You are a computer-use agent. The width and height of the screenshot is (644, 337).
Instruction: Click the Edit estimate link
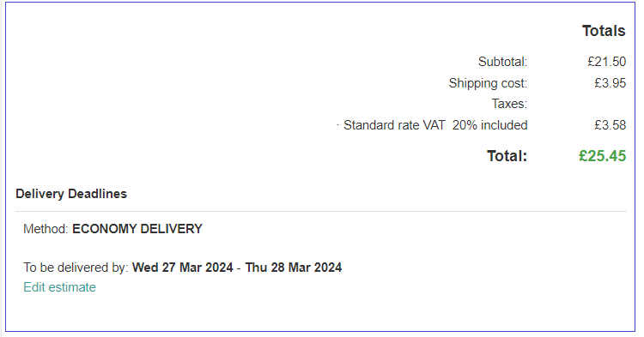(x=59, y=287)
